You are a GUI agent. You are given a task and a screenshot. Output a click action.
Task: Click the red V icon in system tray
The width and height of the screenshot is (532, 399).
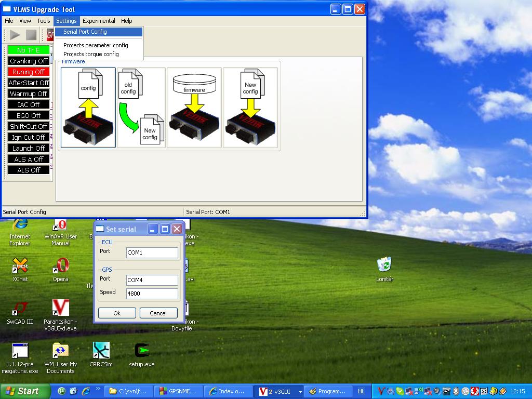(x=381, y=391)
